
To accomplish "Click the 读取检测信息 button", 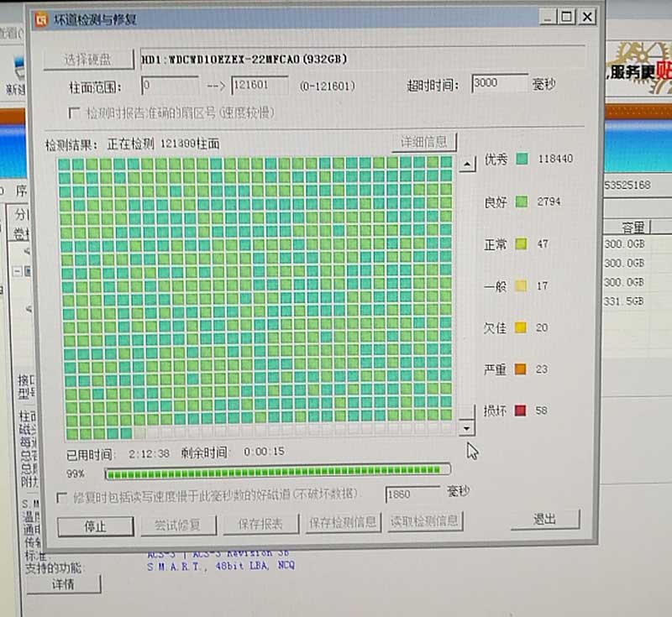I will [425, 521].
